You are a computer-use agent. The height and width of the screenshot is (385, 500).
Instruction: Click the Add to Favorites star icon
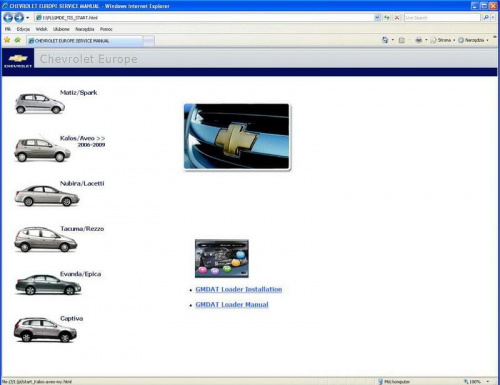(17, 40)
